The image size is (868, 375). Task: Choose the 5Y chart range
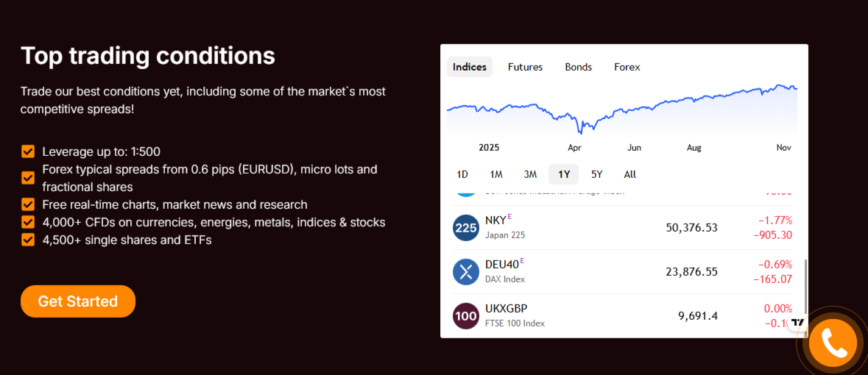click(596, 174)
